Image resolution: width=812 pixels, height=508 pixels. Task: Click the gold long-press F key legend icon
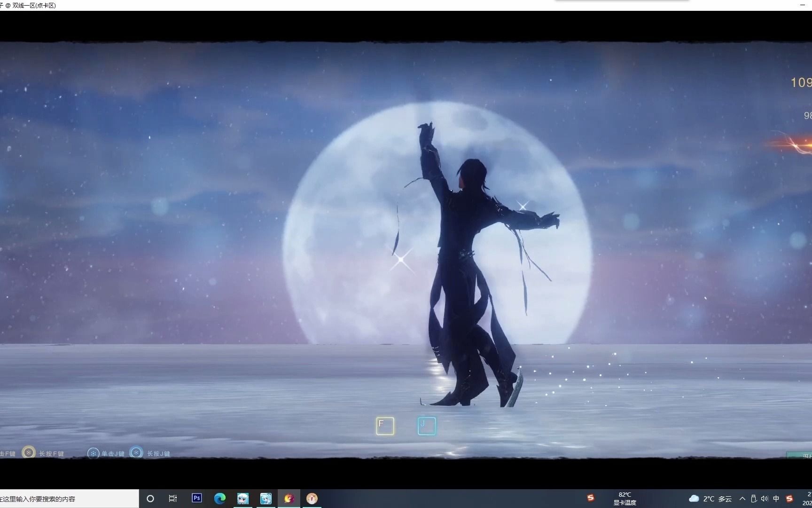(x=29, y=452)
